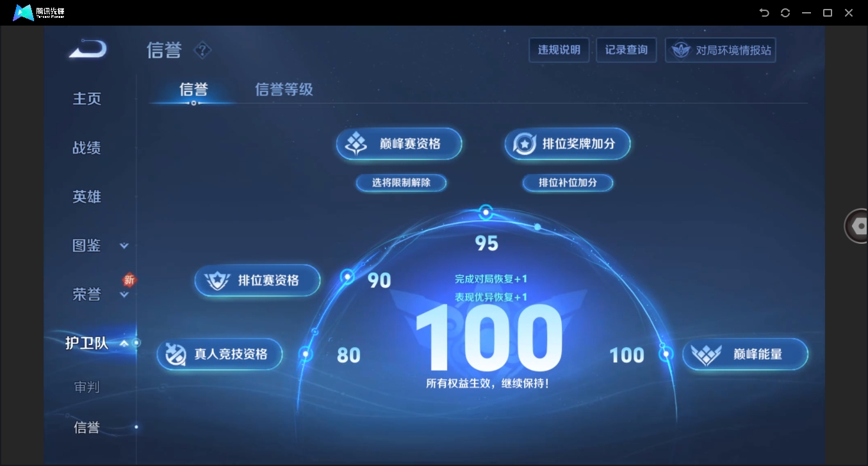Click the refresh icon in title bar
This screenshot has width=868, height=466.
(x=785, y=13)
